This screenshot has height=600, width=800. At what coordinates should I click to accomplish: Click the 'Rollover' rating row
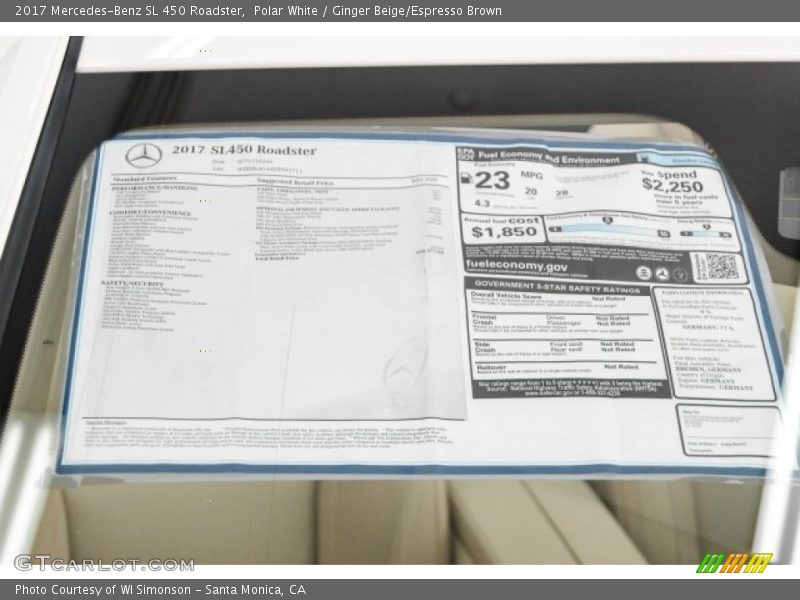coord(565,369)
